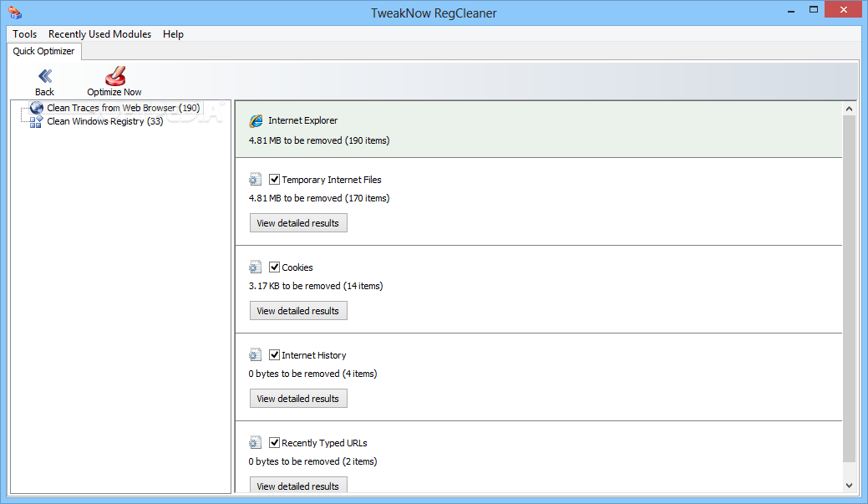Click the gear icon next to Temporary Internet Files
Viewport: 868px width, 504px height.
coord(255,180)
